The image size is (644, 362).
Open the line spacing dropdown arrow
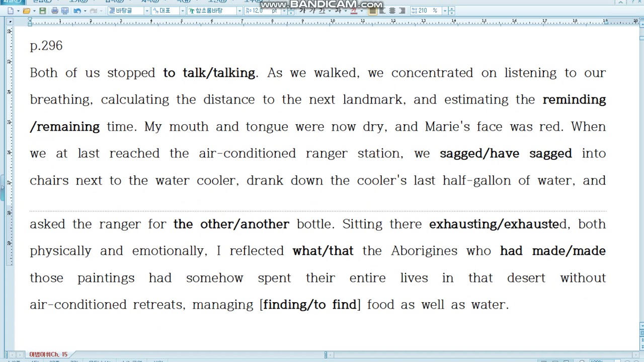[x=445, y=11]
